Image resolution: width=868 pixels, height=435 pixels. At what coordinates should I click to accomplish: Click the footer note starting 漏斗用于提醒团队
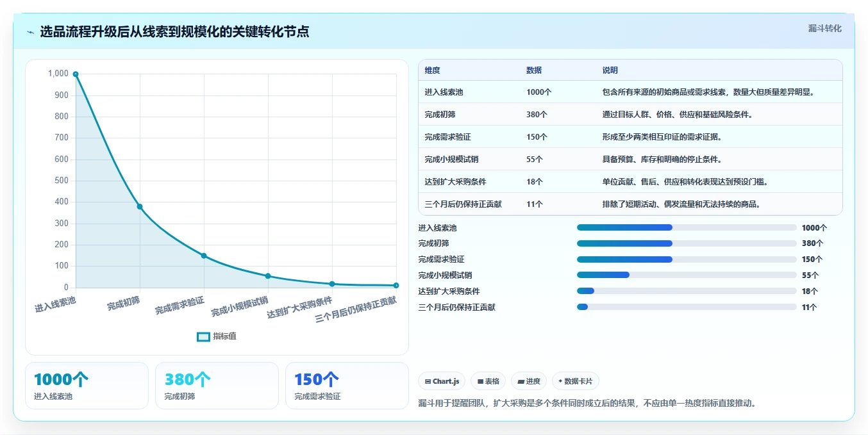pos(587,404)
